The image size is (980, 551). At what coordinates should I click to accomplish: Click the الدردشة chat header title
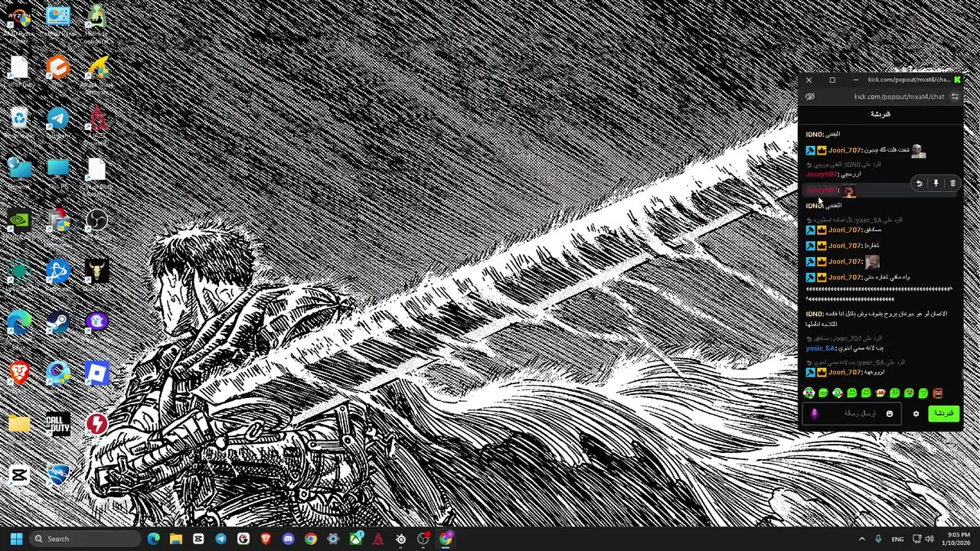point(880,114)
